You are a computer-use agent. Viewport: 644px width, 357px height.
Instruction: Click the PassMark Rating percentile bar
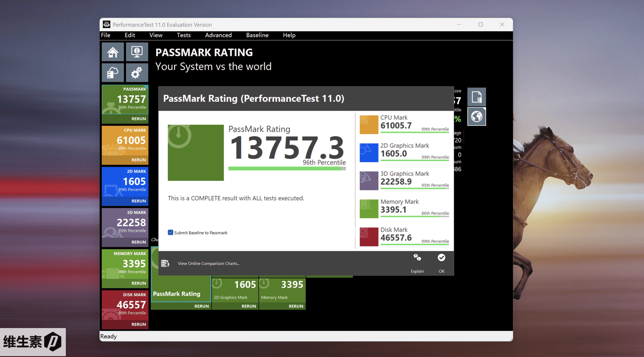(x=286, y=169)
